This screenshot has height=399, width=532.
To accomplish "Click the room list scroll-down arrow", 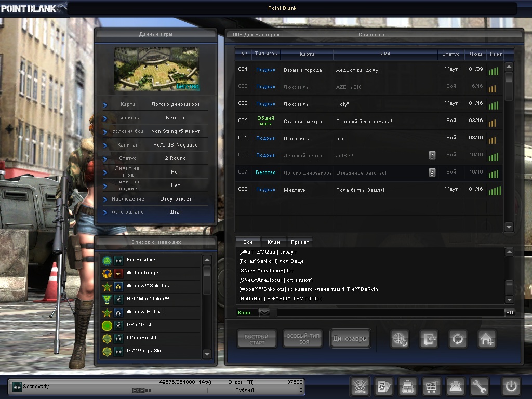I will tap(509, 227).
